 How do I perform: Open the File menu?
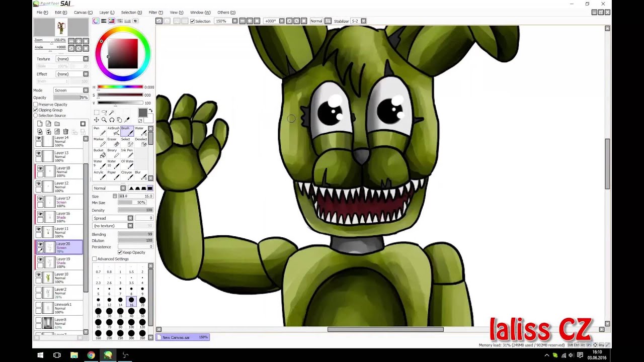42,13
